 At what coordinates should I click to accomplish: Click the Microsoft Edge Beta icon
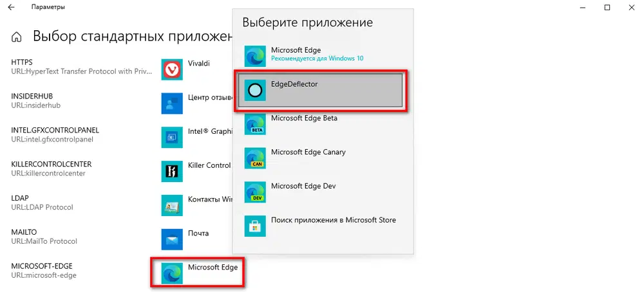[255, 125]
